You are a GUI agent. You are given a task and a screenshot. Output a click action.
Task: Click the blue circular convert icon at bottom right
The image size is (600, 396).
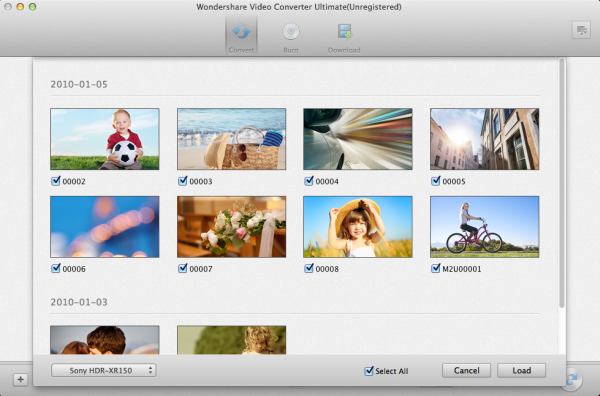(573, 379)
